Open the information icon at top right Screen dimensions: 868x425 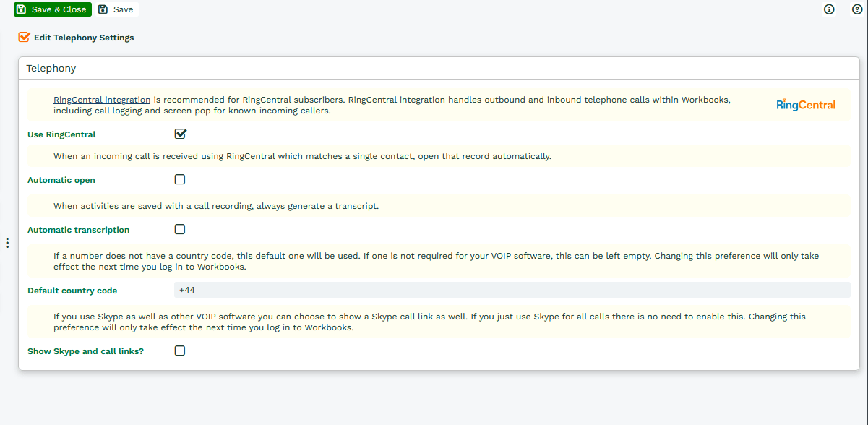tap(829, 9)
